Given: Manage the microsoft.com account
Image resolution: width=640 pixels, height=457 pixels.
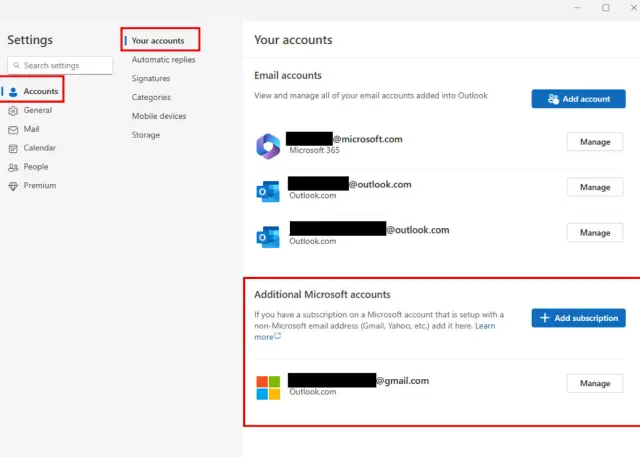Looking at the screenshot, I should pos(594,142).
